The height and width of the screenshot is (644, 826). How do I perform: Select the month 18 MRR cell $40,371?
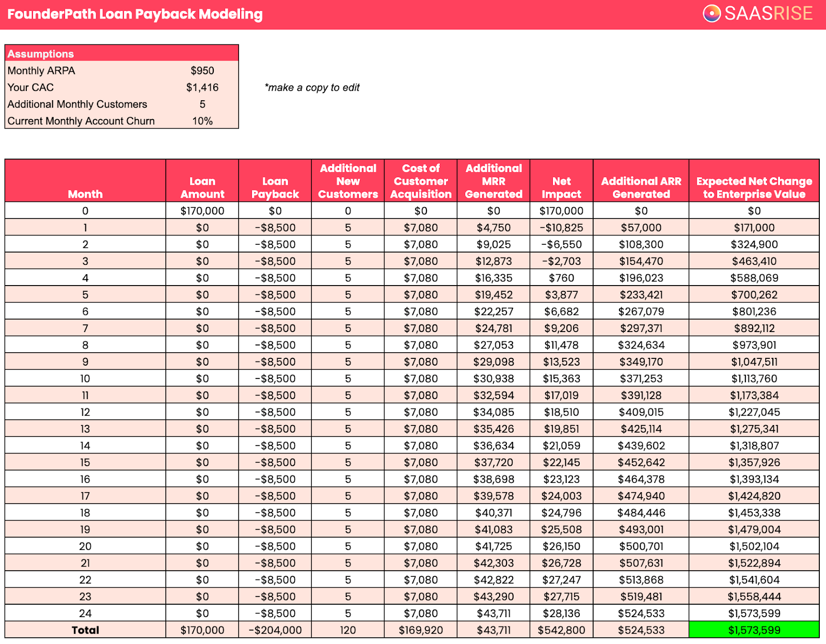point(494,513)
